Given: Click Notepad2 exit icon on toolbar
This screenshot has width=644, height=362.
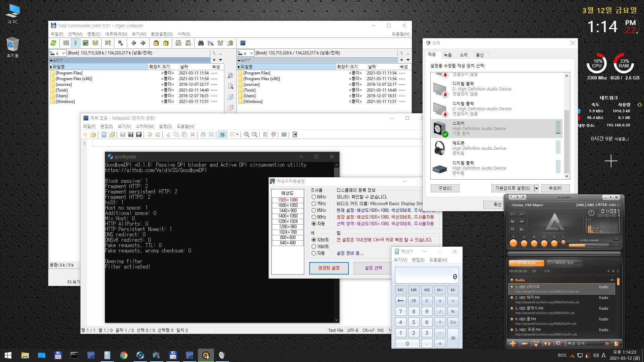Looking at the screenshot, I should [x=295, y=134].
